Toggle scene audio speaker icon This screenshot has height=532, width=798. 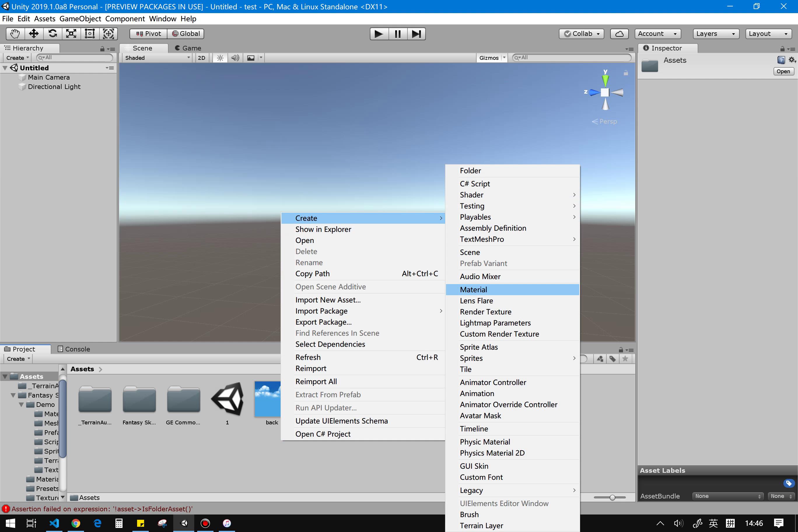235,58
